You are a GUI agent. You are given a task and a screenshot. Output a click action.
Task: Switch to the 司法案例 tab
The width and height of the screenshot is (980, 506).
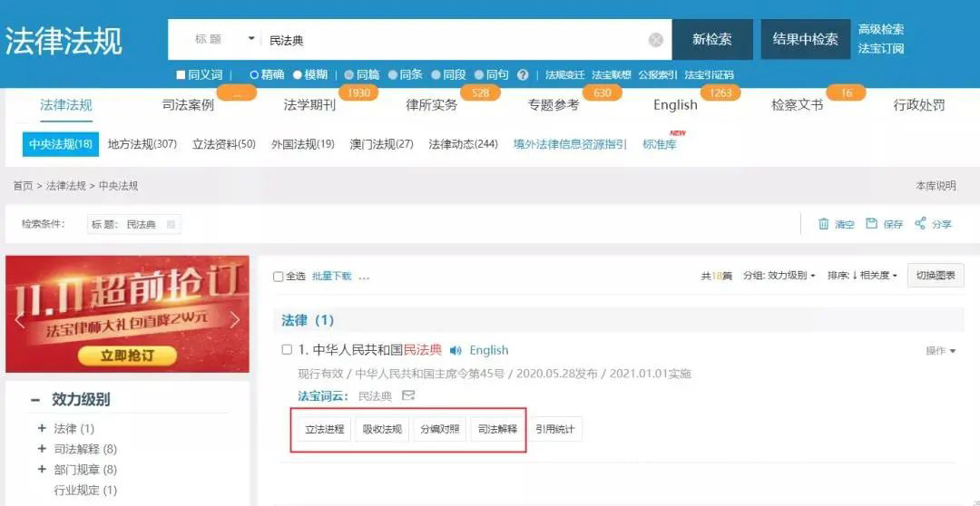click(188, 105)
